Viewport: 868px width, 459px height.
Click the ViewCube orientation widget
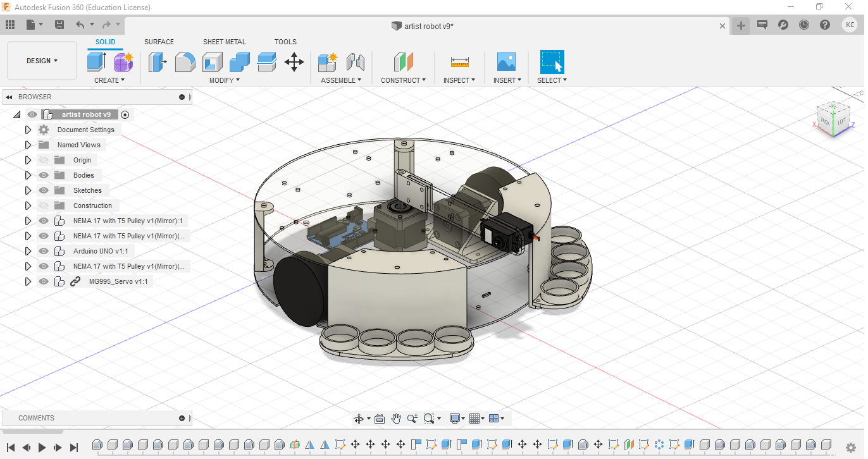point(833,119)
